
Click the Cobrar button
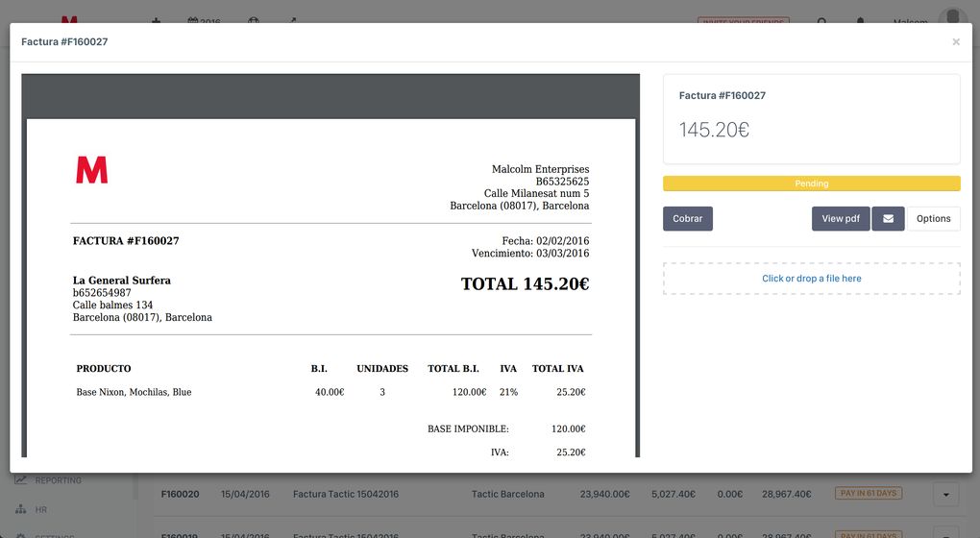[688, 219]
